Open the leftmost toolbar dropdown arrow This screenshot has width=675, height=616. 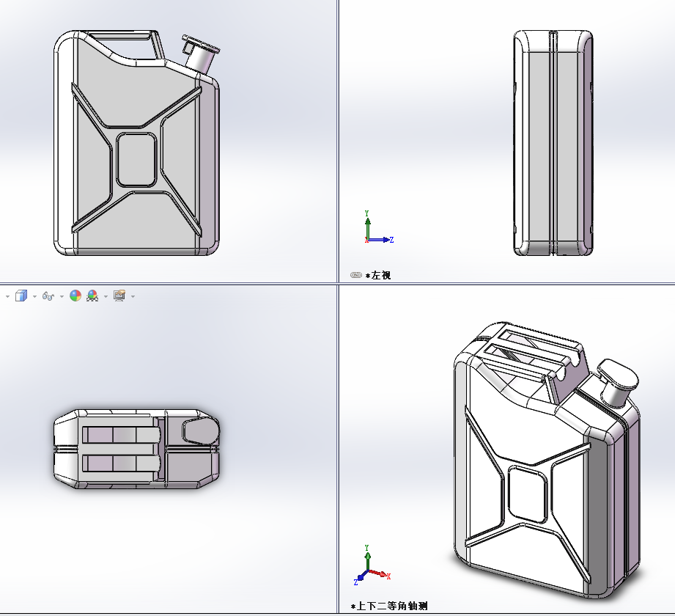(7, 296)
